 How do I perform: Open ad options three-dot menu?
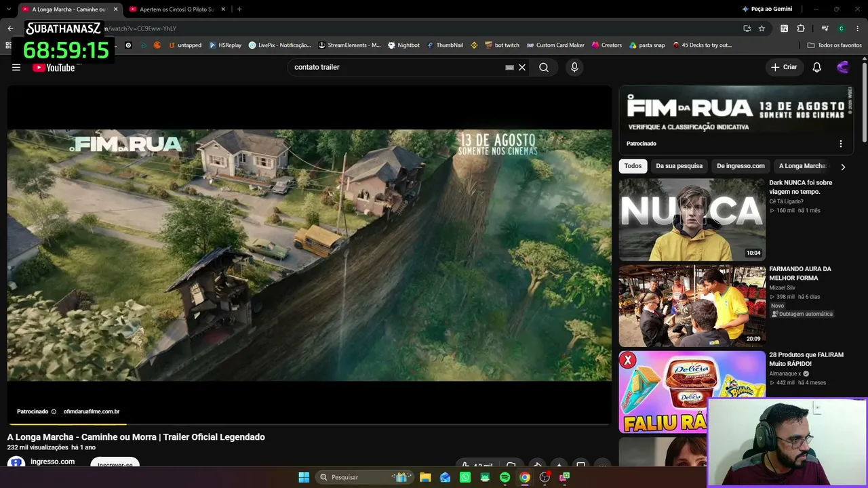tap(841, 144)
